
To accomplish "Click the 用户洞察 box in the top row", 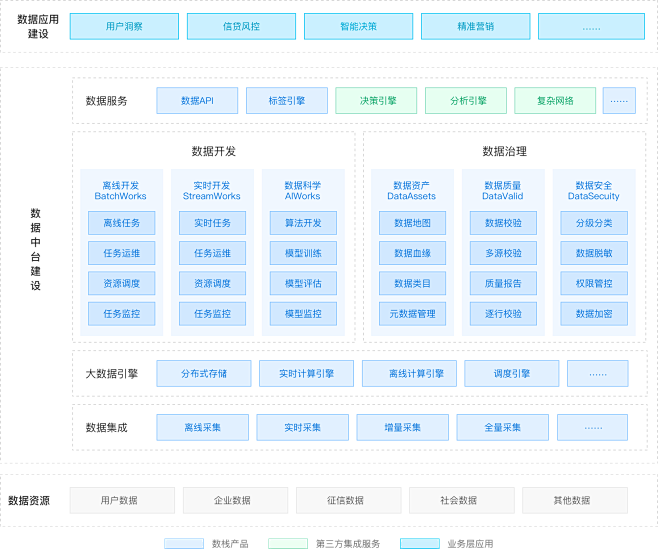I will pos(124,27).
